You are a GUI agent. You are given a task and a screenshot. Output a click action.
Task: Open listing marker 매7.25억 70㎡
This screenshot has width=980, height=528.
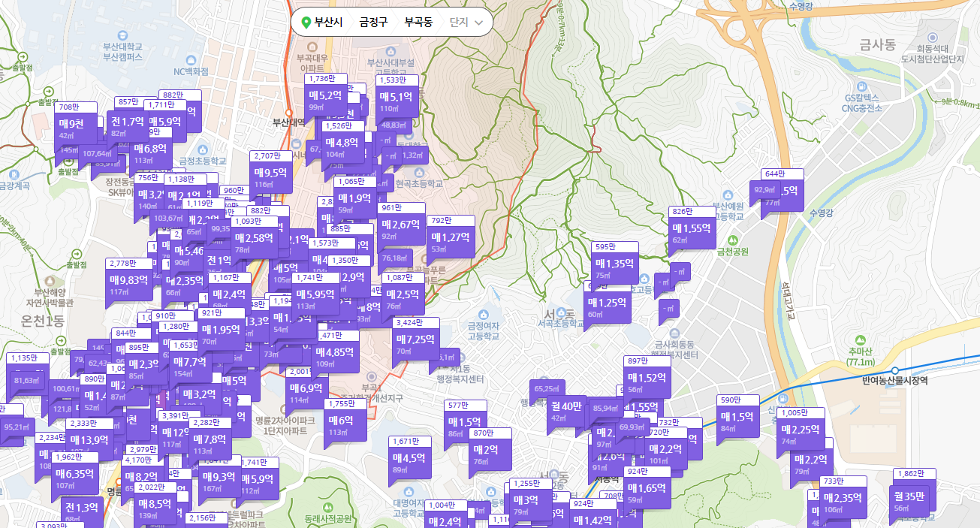click(415, 341)
